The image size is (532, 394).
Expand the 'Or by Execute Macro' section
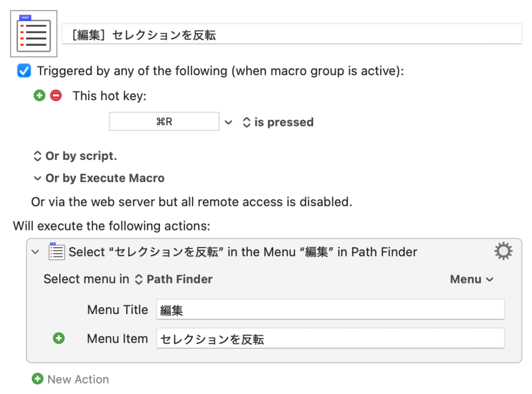[37, 178]
